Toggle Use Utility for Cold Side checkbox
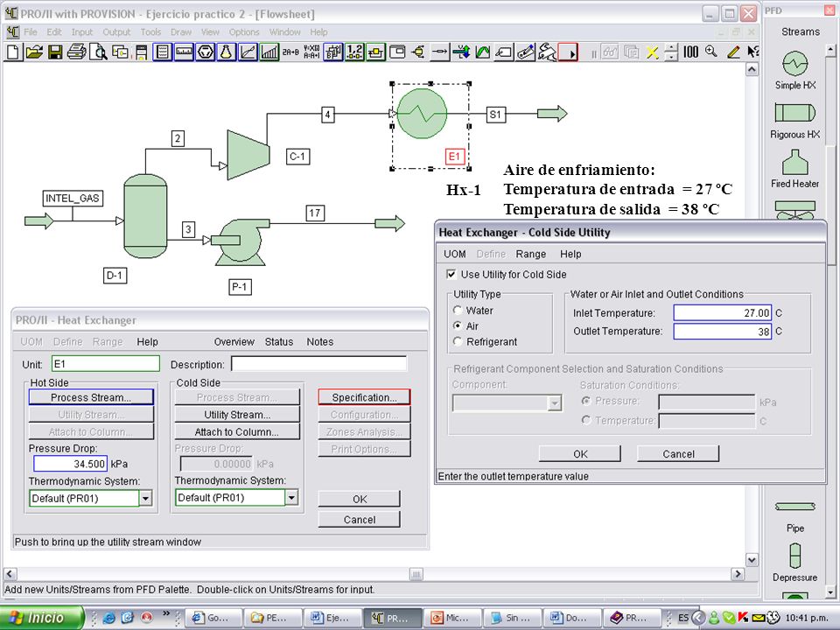 click(x=451, y=274)
